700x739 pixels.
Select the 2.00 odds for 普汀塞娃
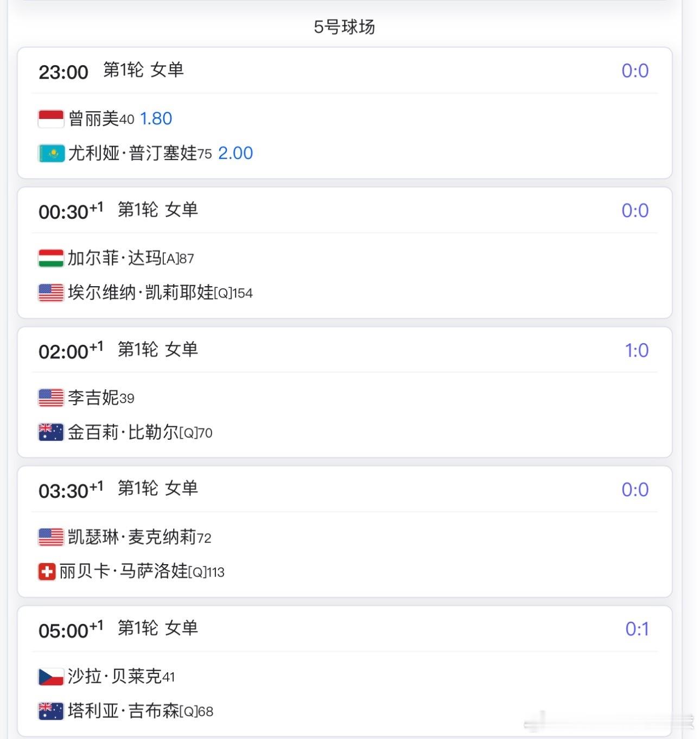click(x=236, y=153)
